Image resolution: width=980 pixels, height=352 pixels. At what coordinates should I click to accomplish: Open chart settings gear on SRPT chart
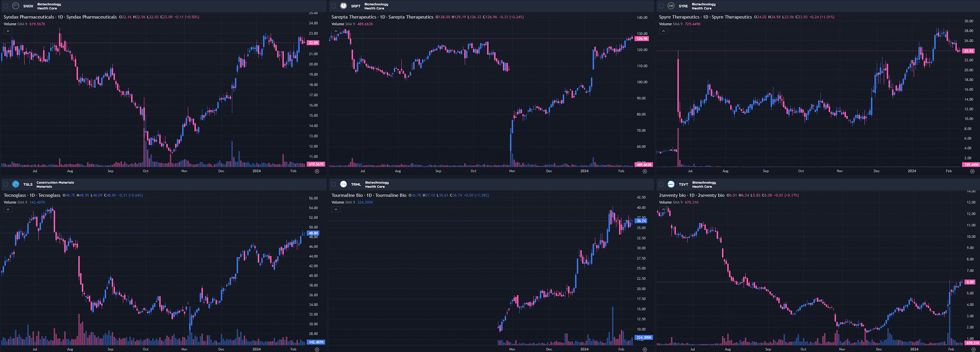click(x=645, y=172)
